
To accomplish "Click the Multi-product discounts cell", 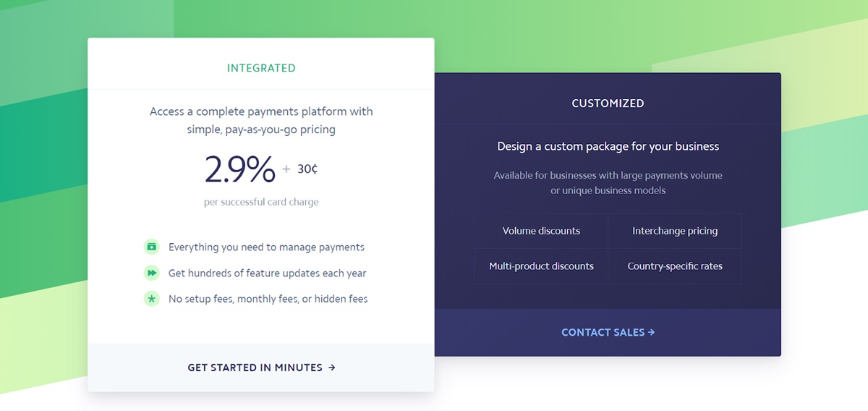I will click(x=541, y=266).
